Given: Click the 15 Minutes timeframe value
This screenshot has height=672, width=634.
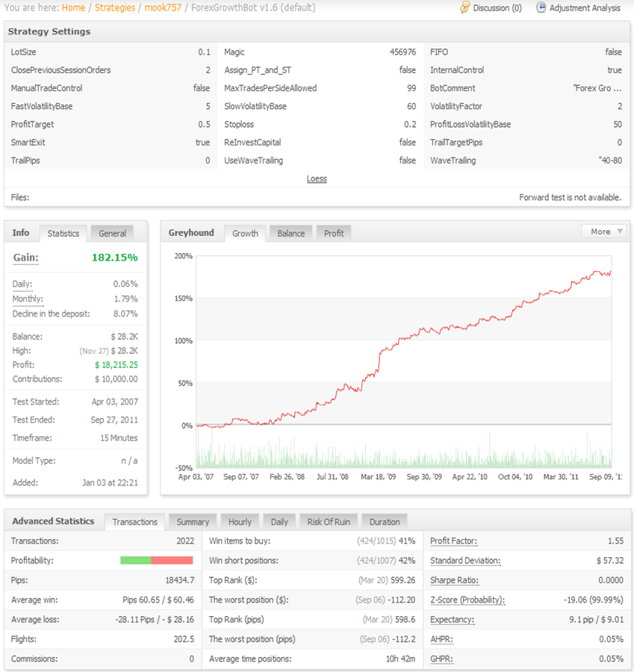Looking at the screenshot, I should coord(119,438).
